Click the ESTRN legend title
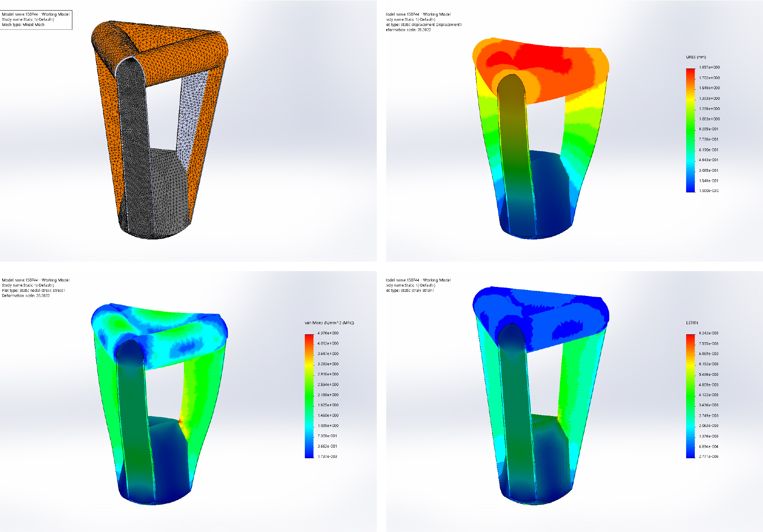The height and width of the screenshot is (532, 763). [692, 323]
